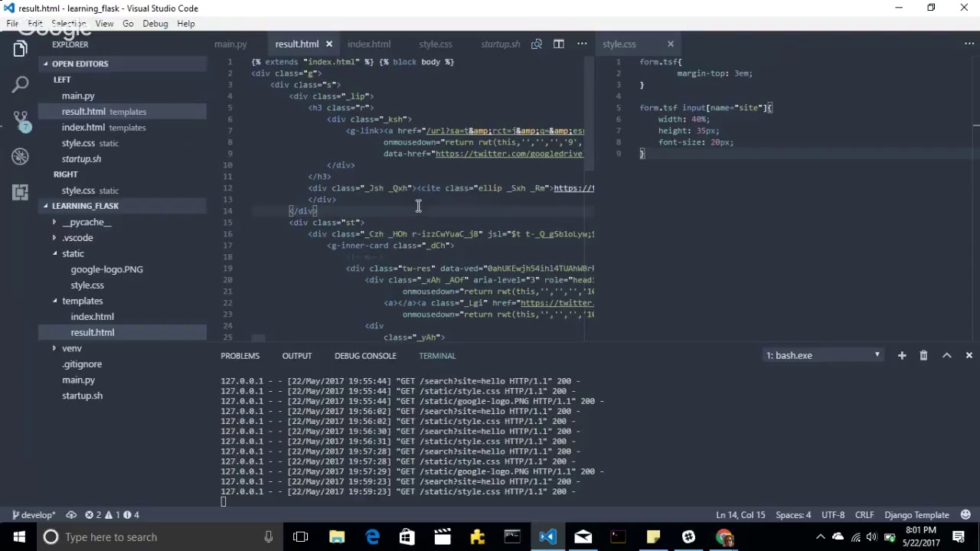Close the style.css tab in right editor

pyautogui.click(x=671, y=44)
